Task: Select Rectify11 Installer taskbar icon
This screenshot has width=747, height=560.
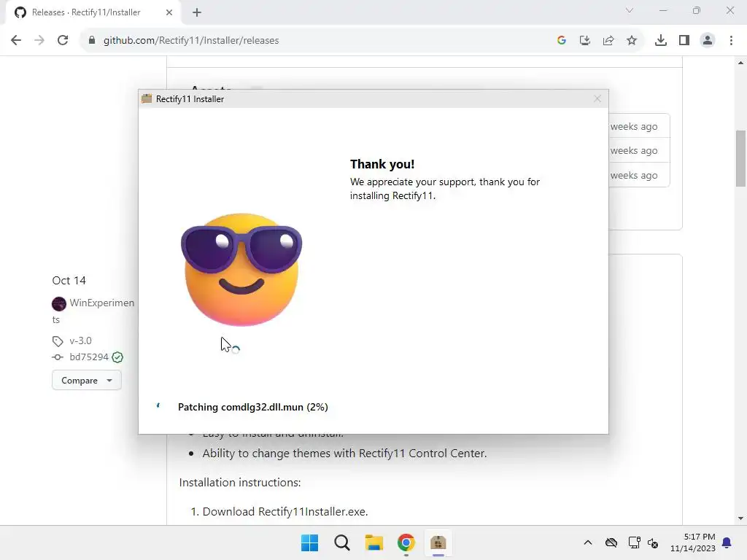Action: pos(438,542)
